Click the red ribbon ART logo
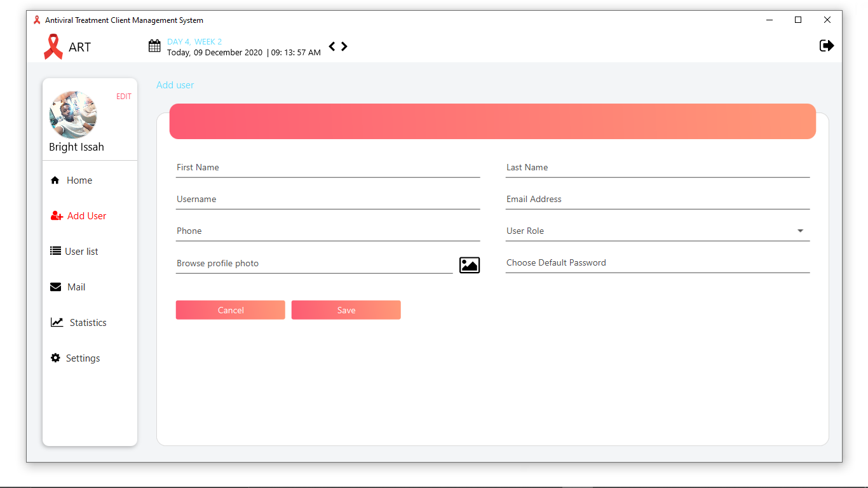This screenshot has width=868, height=488. pos(53,46)
